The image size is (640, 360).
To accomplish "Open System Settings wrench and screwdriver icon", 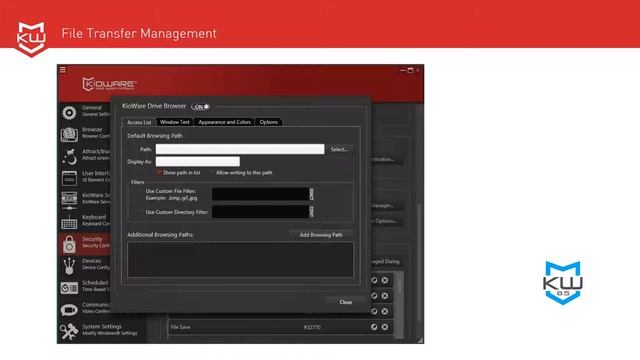I will (69, 331).
